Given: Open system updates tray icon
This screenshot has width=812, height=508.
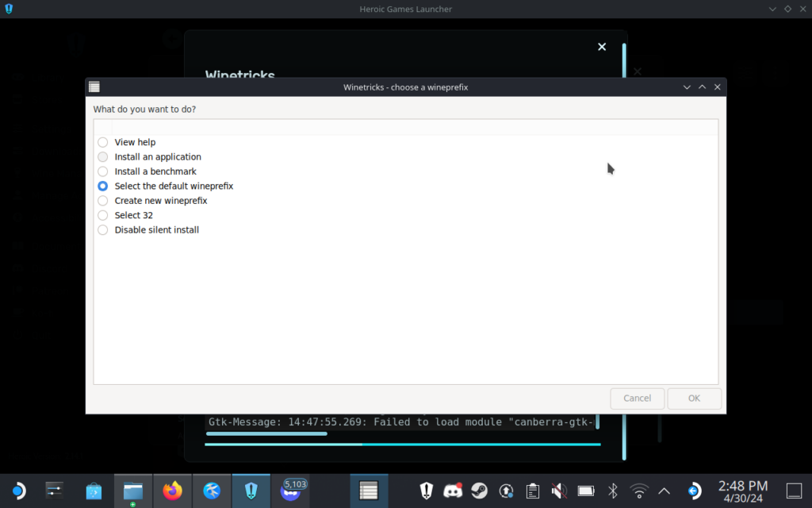Looking at the screenshot, I should [x=506, y=491].
